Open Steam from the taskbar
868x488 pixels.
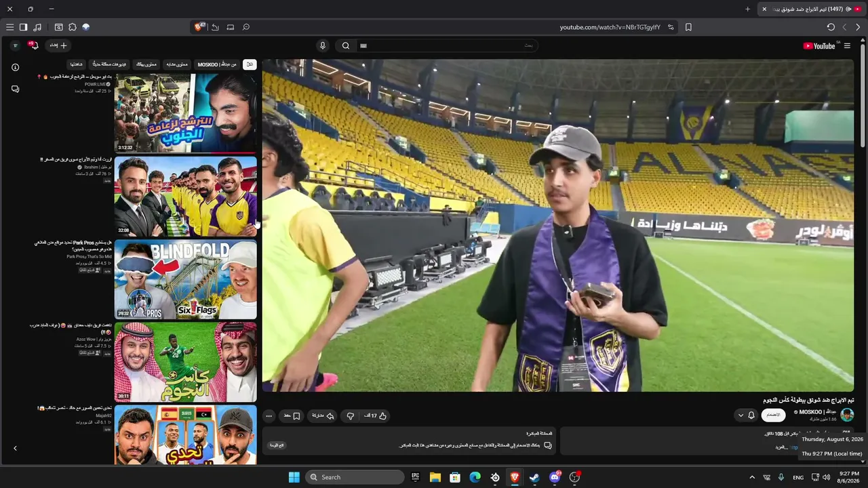pos(534,477)
